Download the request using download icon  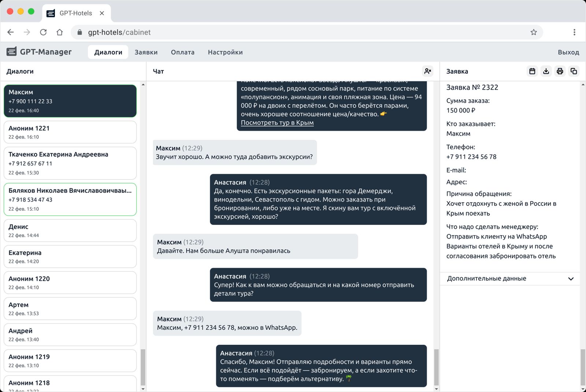pyautogui.click(x=546, y=71)
